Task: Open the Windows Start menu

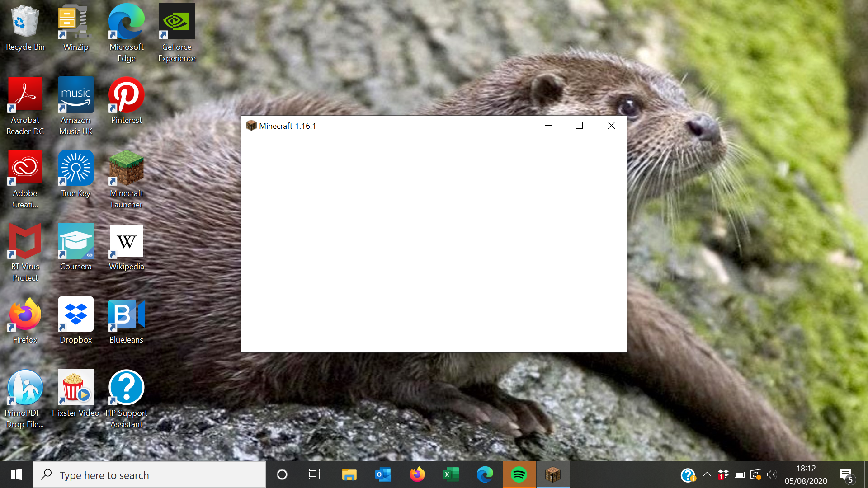Action: click(x=16, y=474)
